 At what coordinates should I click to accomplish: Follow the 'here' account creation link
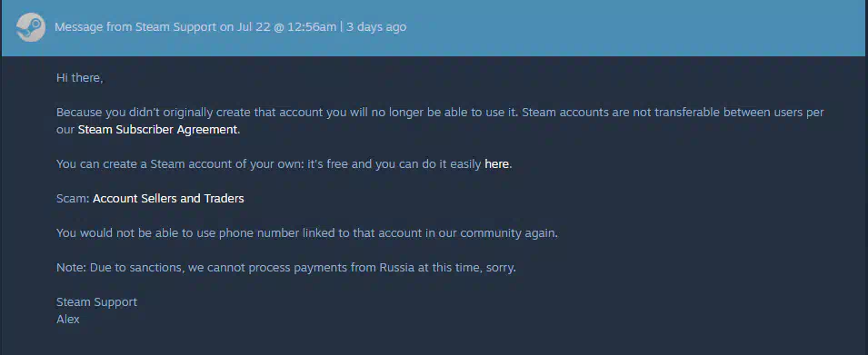point(496,164)
